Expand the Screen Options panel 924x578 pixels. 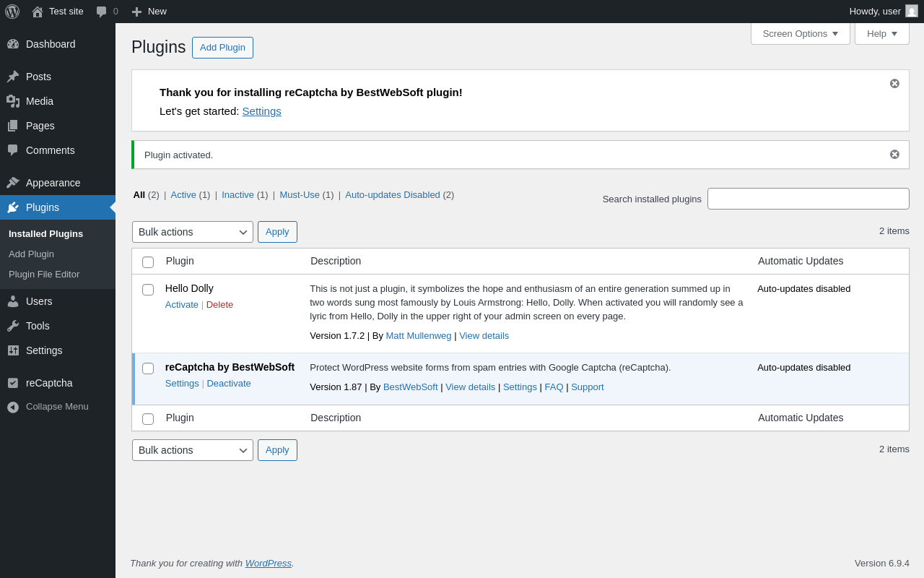coord(800,33)
